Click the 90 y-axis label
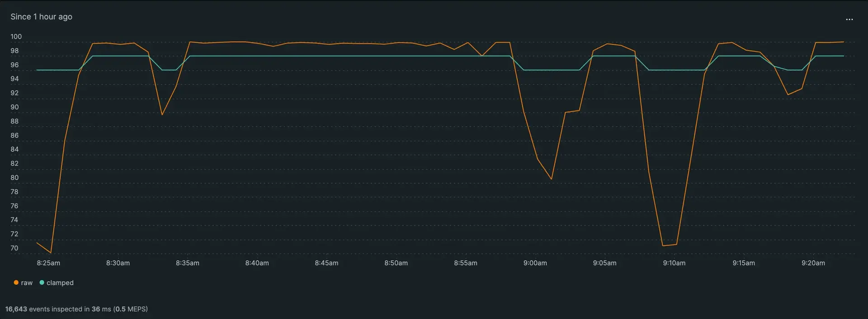 coord(14,107)
